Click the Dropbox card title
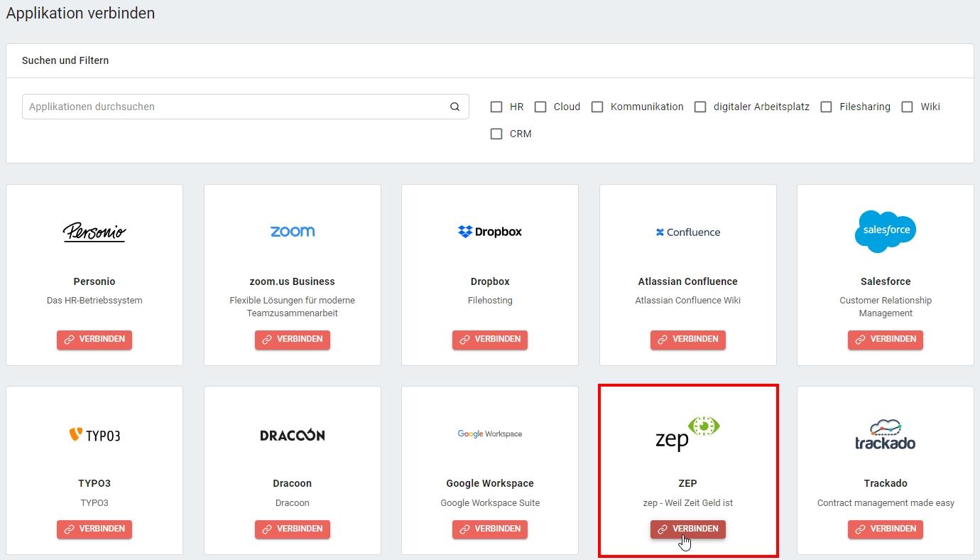This screenshot has height=560, width=980. click(490, 281)
